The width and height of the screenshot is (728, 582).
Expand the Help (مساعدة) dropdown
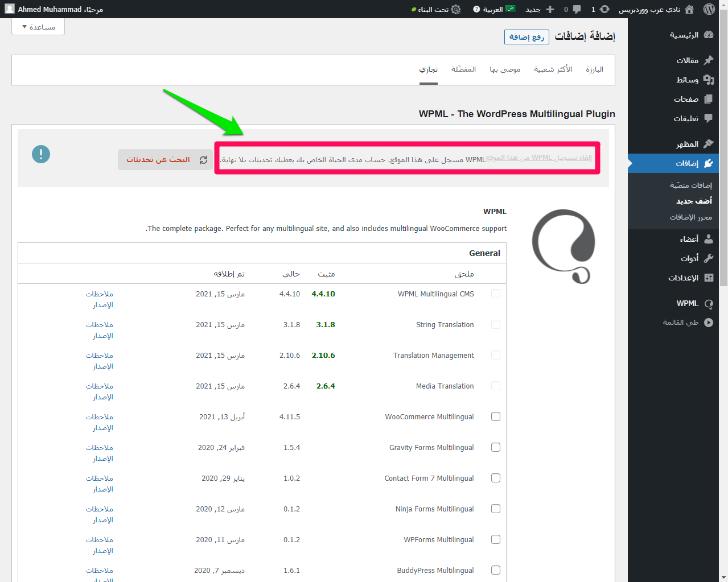(38, 27)
